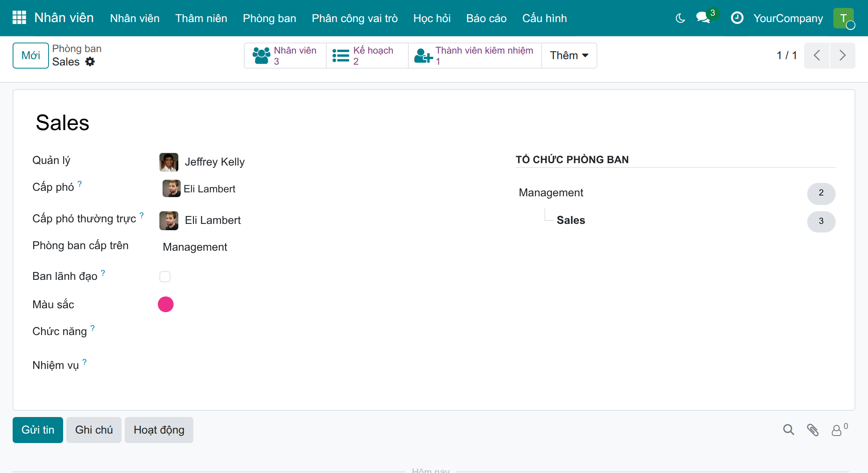Open the followers icon
Screen dimensions: 868x473
point(839,429)
